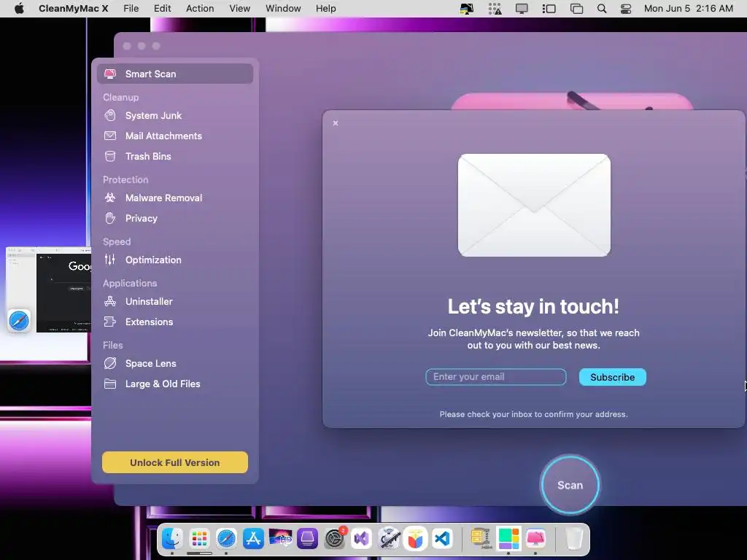Click the display icon in menu bar
Screen dimensions: 747x560
pyautogui.click(x=522, y=9)
